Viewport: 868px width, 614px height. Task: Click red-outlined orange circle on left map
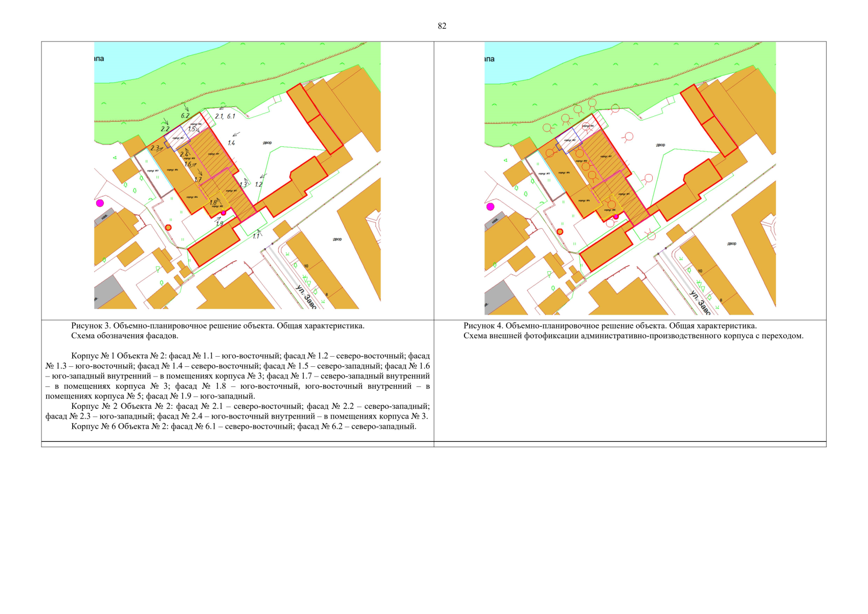pyautogui.click(x=169, y=228)
